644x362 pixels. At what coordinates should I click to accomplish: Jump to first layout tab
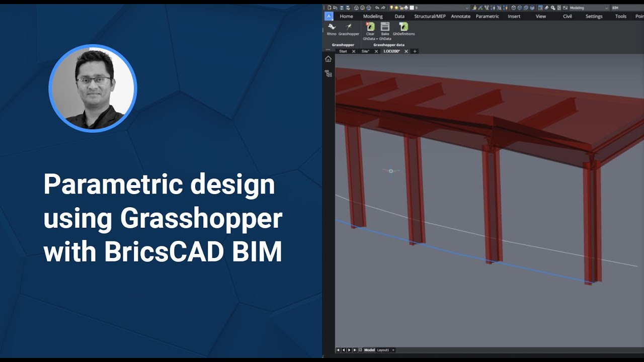338,350
